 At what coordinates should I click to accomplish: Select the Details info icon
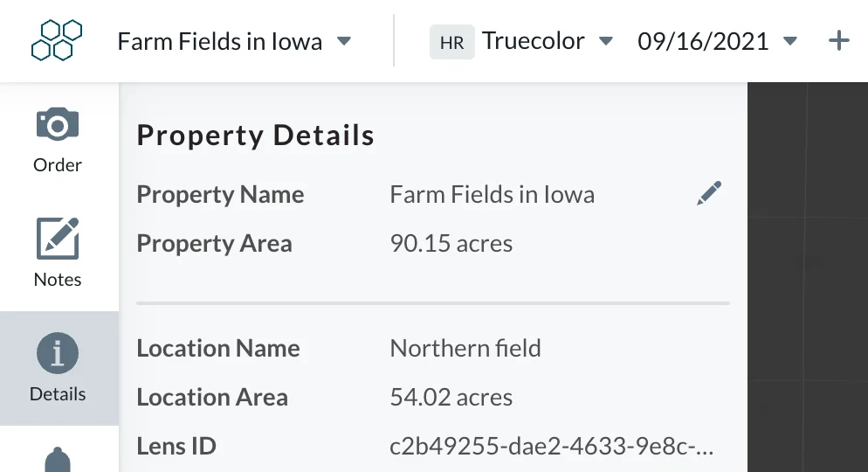click(58, 353)
